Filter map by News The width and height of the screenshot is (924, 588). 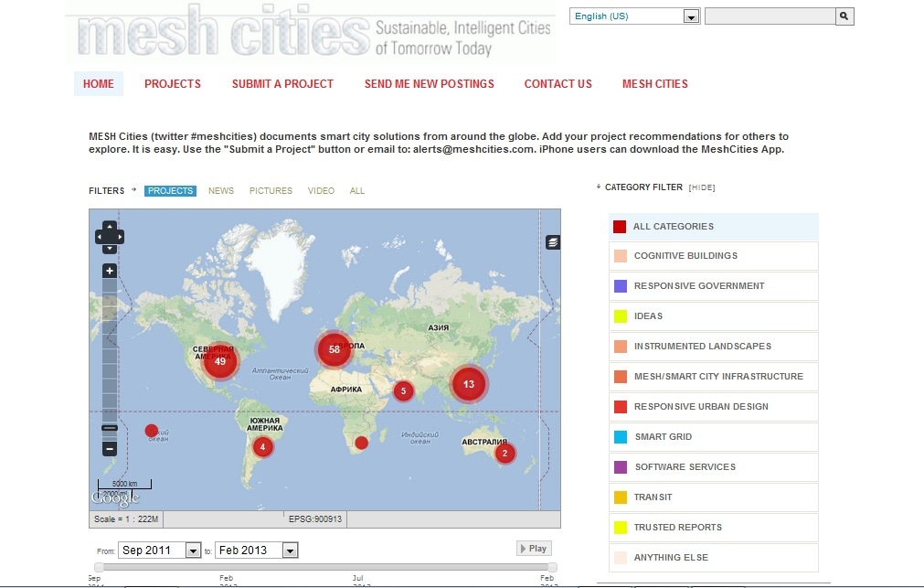point(221,191)
